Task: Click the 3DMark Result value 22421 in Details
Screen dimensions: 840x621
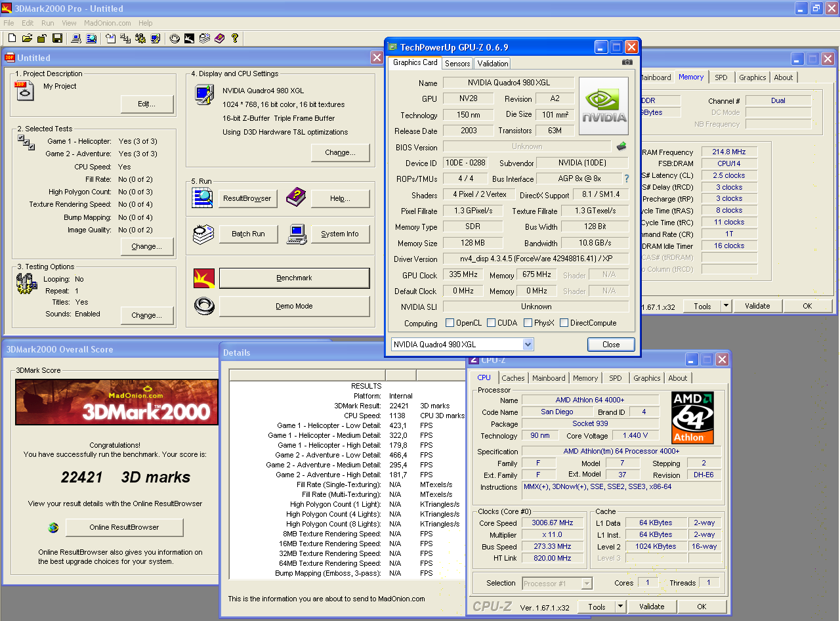Action: click(x=399, y=406)
